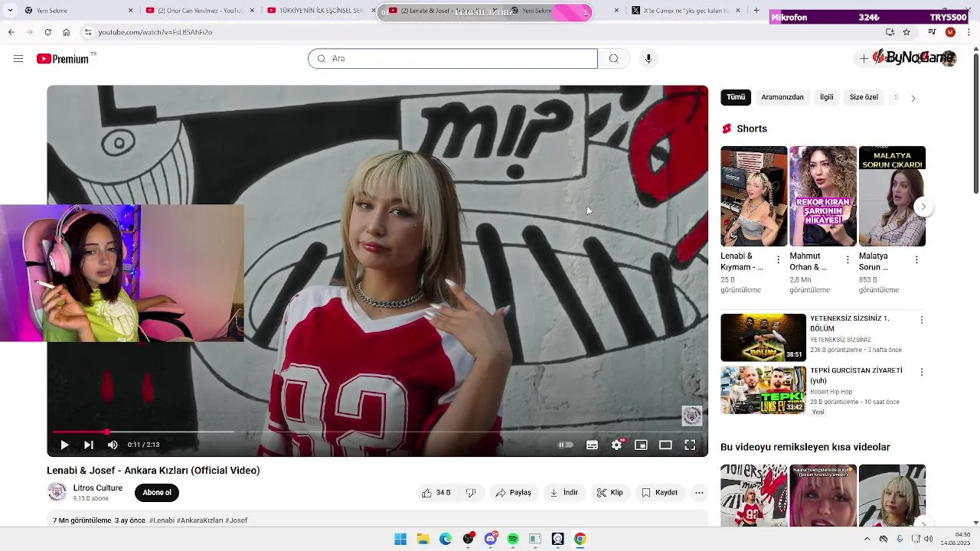Select the Aramanızdan filter chip

point(782,97)
